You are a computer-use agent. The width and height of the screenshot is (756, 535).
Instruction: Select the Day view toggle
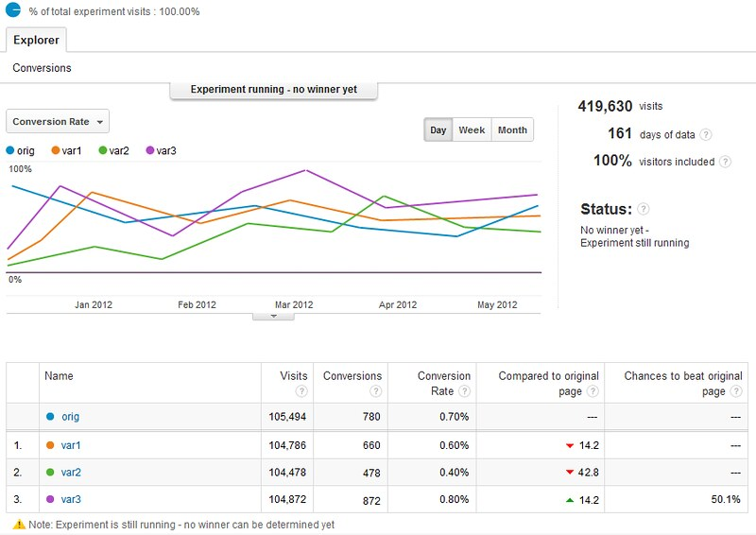pyautogui.click(x=438, y=130)
